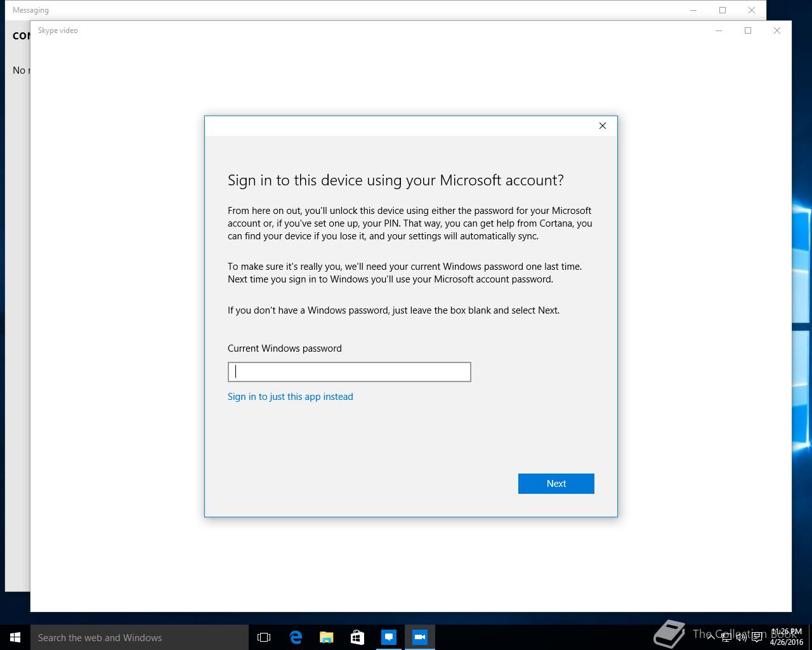The width and height of the screenshot is (812, 650).
Task: Open the volume control in the system tray
Action: click(x=742, y=637)
